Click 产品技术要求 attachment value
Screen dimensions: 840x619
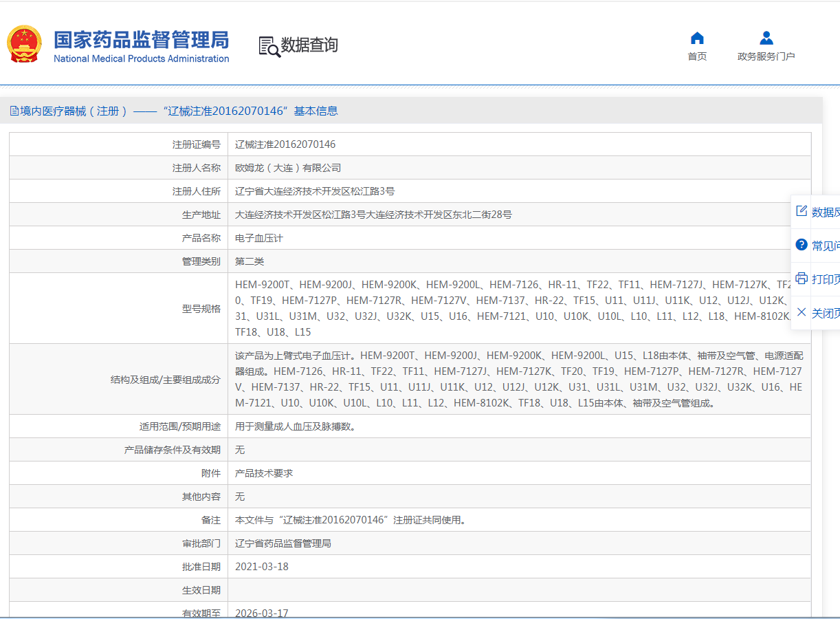pos(264,473)
